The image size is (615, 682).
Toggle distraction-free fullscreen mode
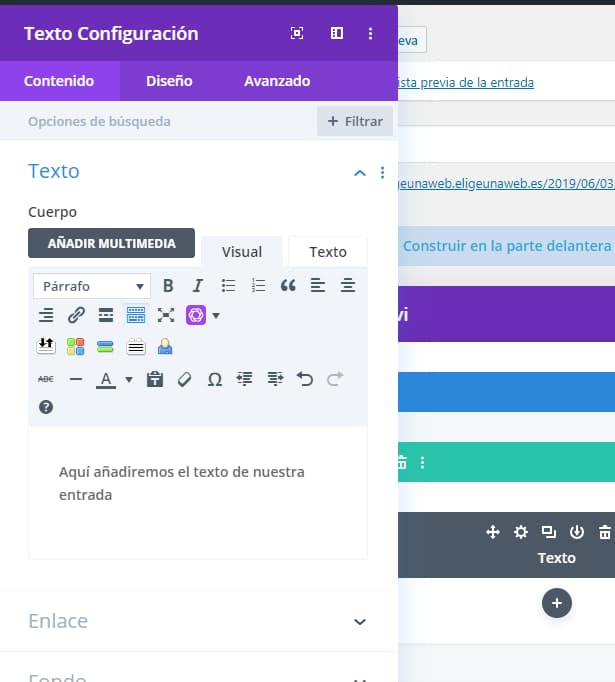pos(166,316)
